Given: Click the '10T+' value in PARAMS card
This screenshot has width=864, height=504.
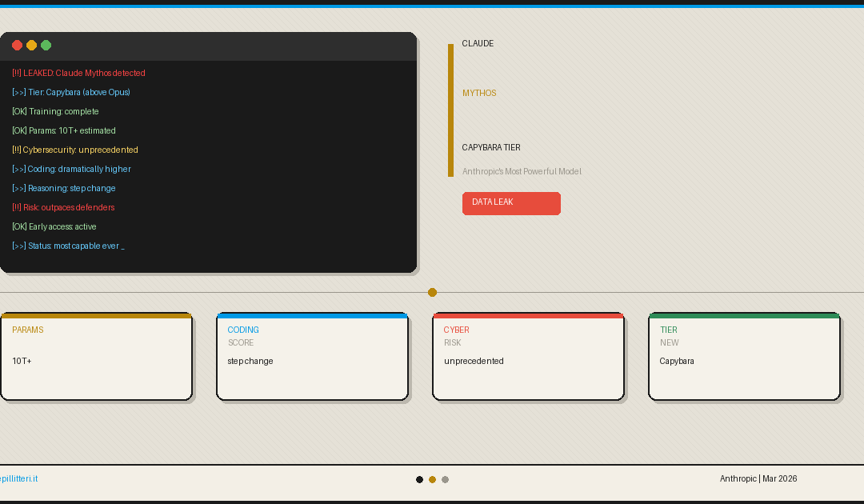Looking at the screenshot, I should click(x=22, y=362).
